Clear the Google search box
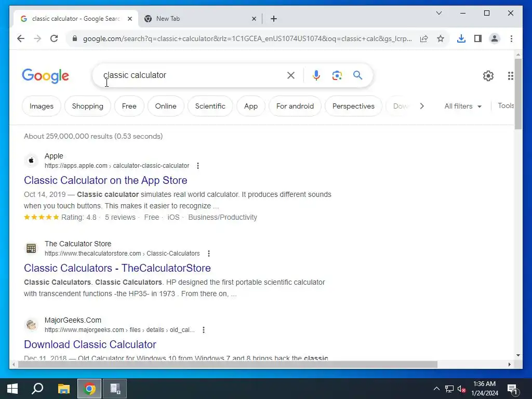The image size is (532, 399). (291, 75)
